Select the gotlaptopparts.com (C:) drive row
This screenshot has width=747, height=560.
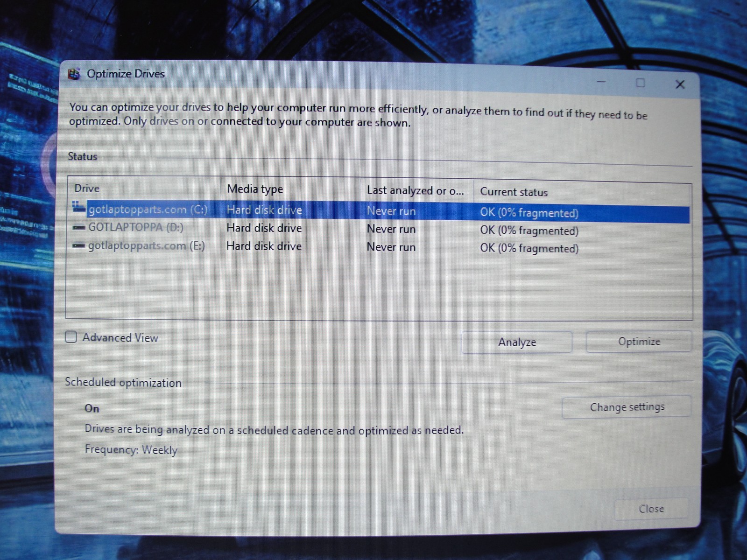pos(381,211)
